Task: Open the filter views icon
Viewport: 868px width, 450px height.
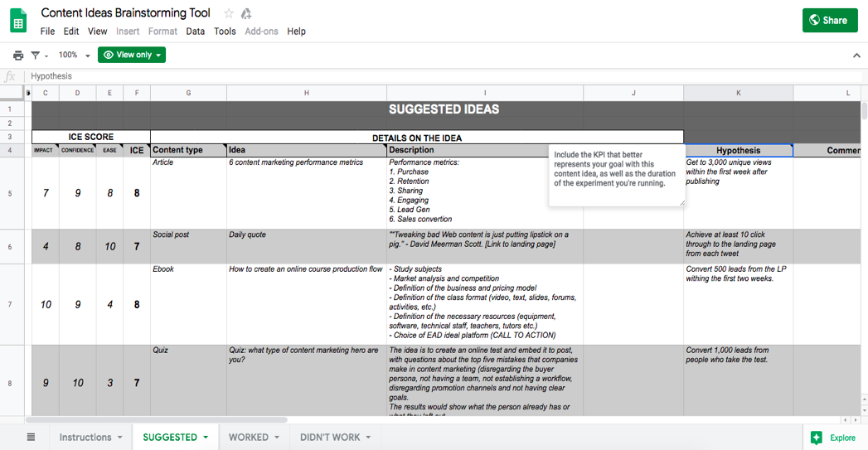Action: (36, 55)
